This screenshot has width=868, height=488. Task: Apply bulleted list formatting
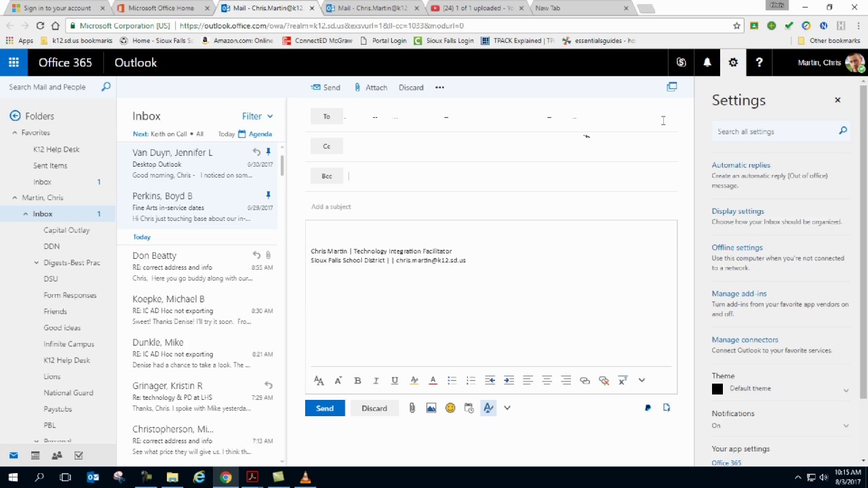[452, 380]
